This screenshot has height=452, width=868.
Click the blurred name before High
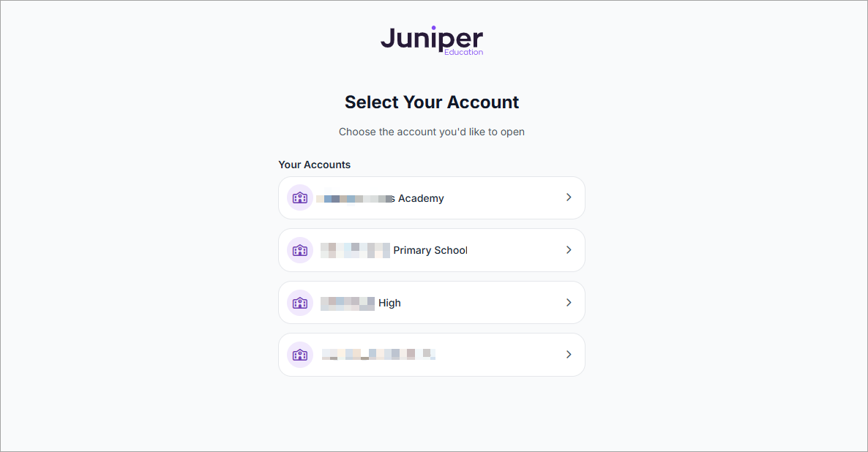tap(348, 304)
